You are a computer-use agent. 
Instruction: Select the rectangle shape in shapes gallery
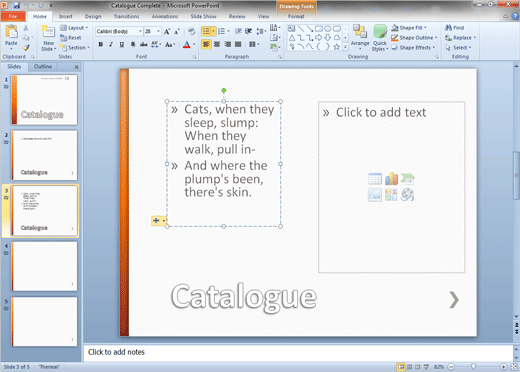click(x=319, y=29)
